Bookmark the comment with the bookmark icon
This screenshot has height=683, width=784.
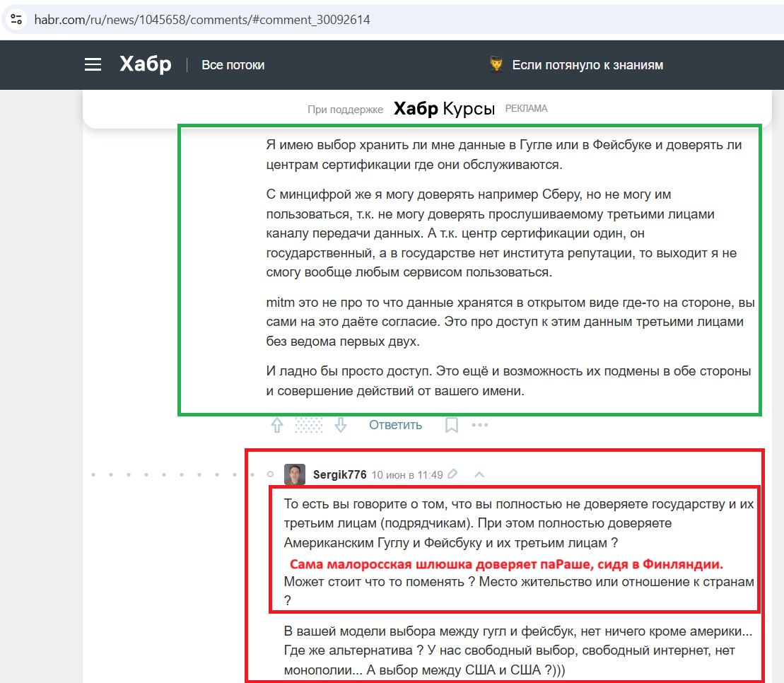[452, 425]
